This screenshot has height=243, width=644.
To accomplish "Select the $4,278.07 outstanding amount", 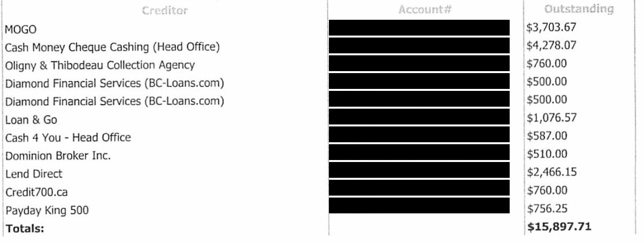I will (552, 45).
